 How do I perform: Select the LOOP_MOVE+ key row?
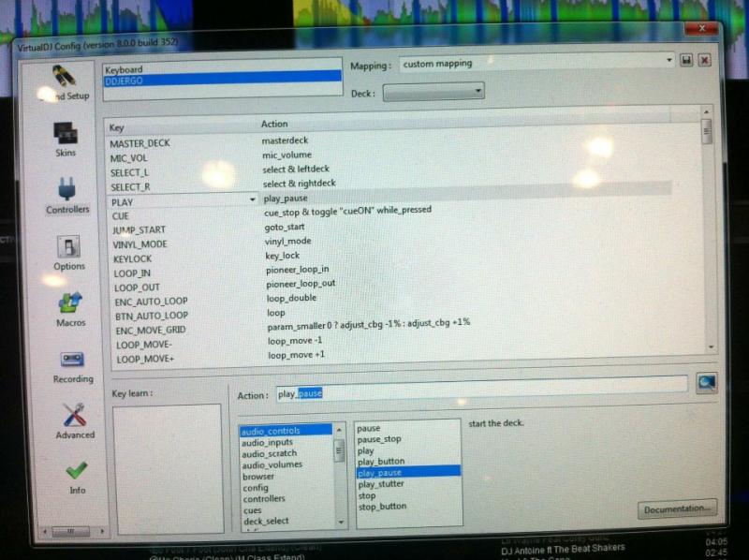(146, 359)
